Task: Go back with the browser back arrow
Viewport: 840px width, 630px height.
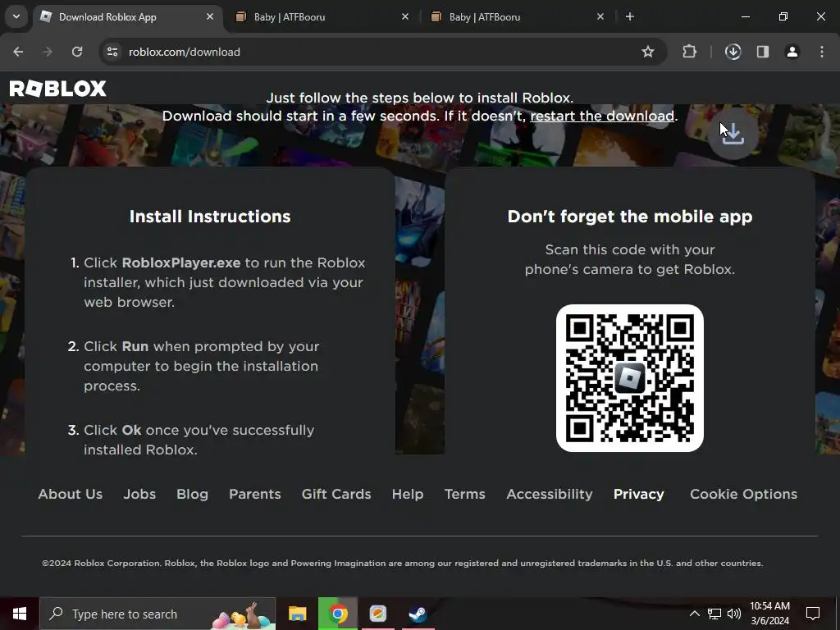Action: (18, 52)
